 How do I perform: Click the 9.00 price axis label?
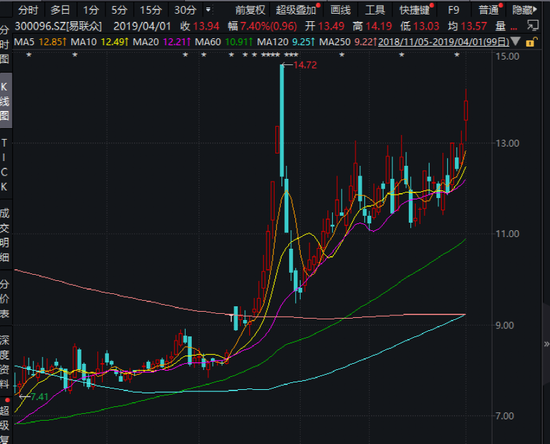504,325
